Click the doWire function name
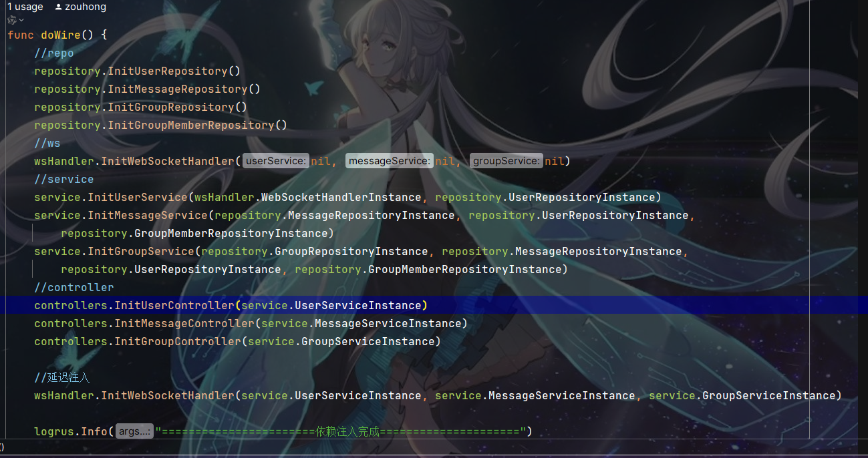 click(x=61, y=35)
